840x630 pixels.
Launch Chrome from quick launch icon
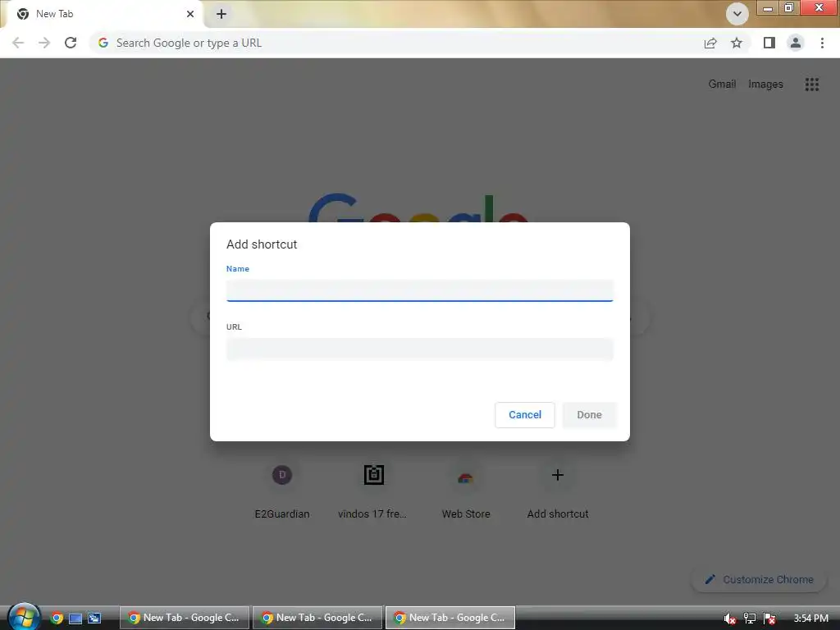pos(57,618)
